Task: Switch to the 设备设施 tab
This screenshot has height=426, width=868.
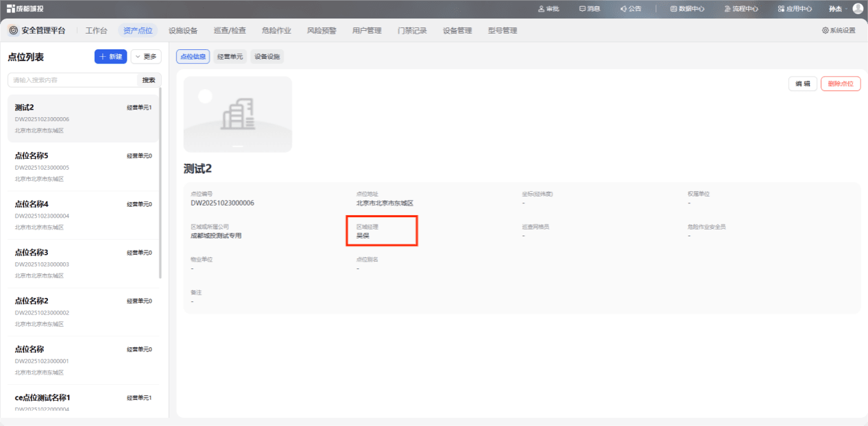Action: [267, 57]
